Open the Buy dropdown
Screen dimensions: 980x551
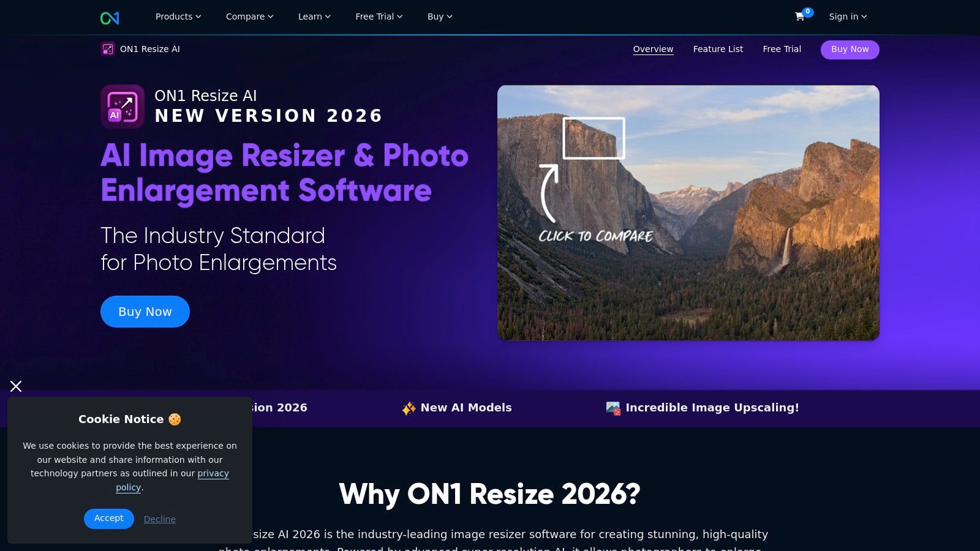[439, 17]
